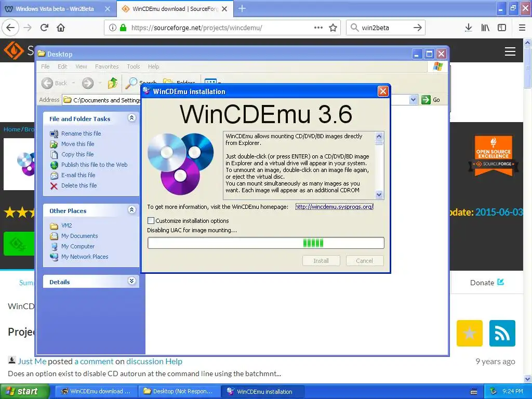
Task: Click Copy this file task
Action: (x=77, y=154)
